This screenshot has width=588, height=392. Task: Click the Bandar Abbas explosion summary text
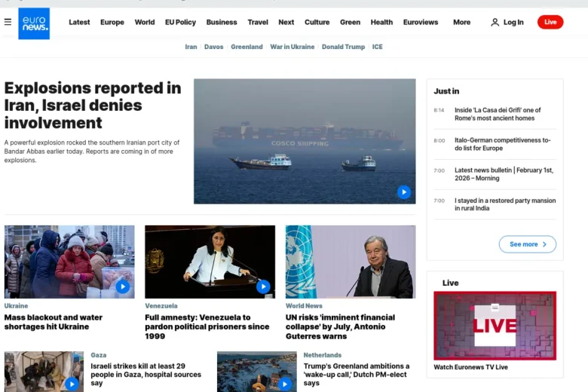[92, 152]
